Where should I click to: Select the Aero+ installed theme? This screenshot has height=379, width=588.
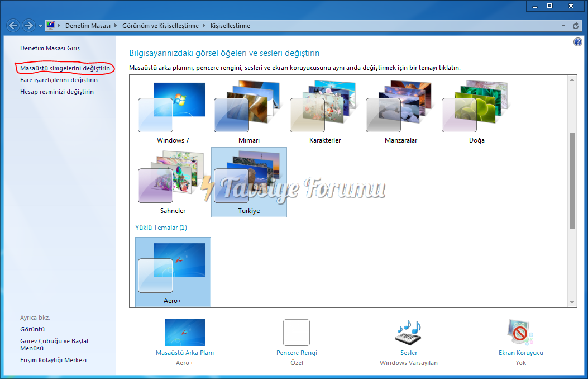coord(173,272)
